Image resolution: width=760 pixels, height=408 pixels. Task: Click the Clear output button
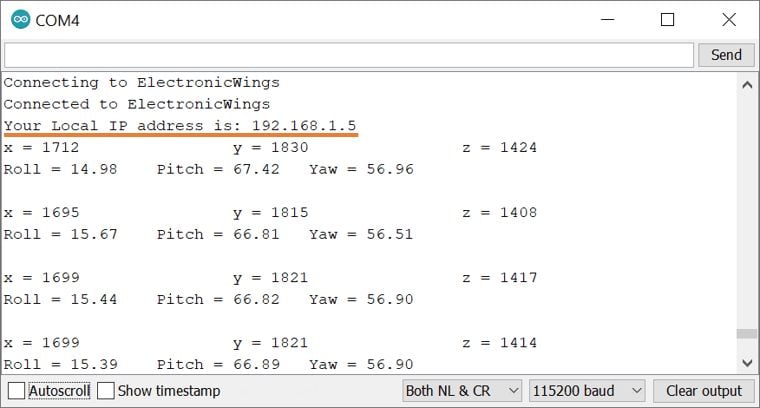pos(703,391)
